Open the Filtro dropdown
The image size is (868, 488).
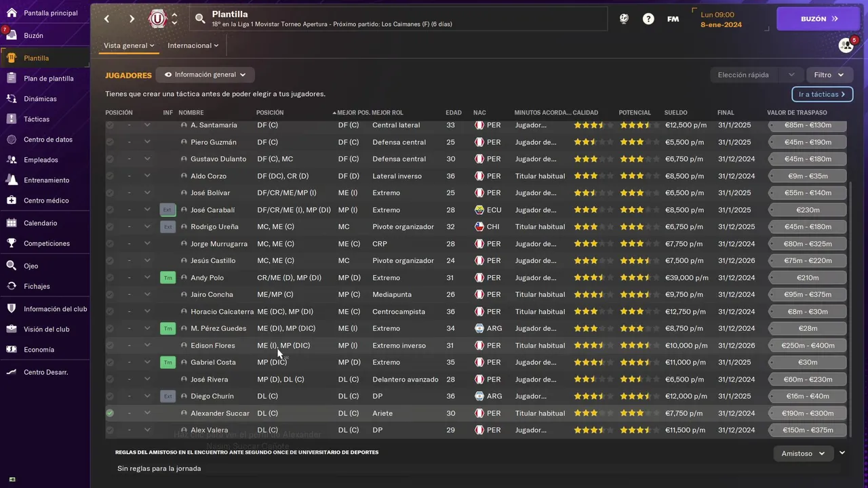tap(829, 75)
